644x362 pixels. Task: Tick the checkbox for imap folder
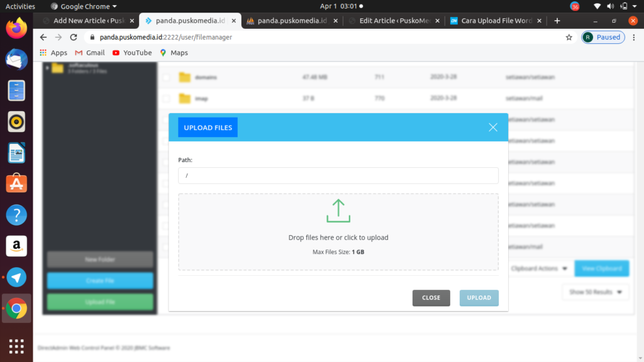[x=166, y=99]
